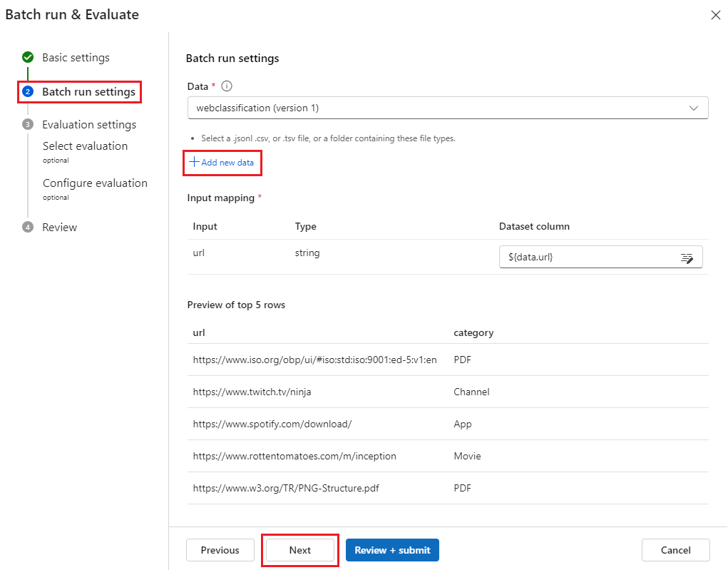Click the Movie category cell

pos(467,456)
